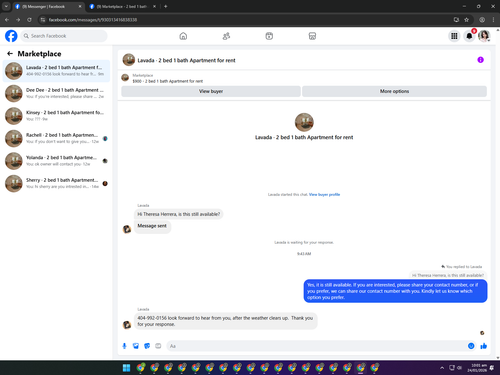The height and width of the screenshot is (375, 500).
Task: Open the Rachell conversation
Action: pyautogui.click(x=56, y=138)
